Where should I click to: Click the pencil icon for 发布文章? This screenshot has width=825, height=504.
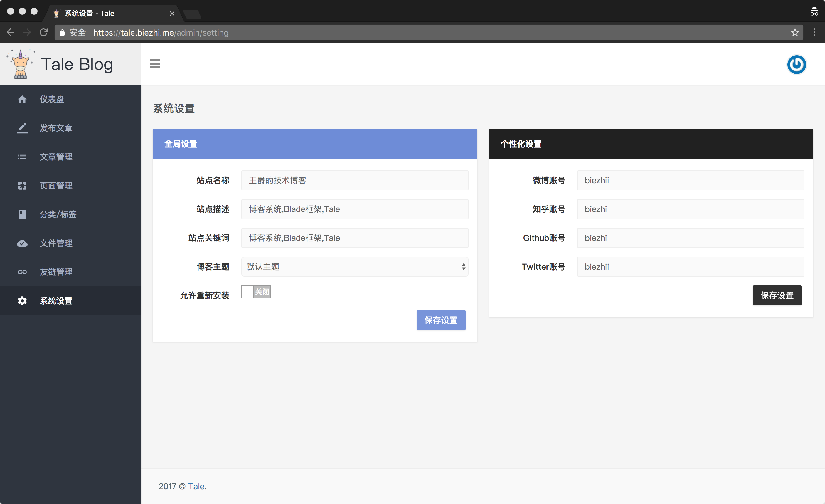pyautogui.click(x=22, y=128)
